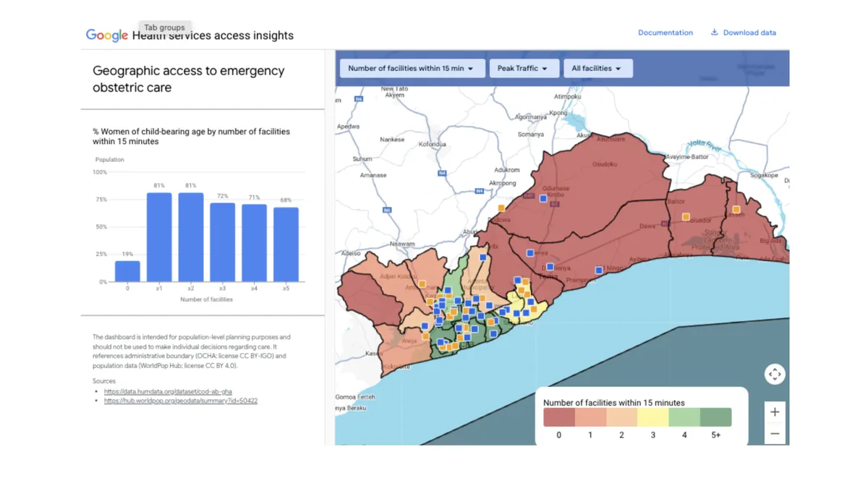Open the All facilities filter dropdown
Viewport: 868px width, 486px height.
click(x=597, y=69)
